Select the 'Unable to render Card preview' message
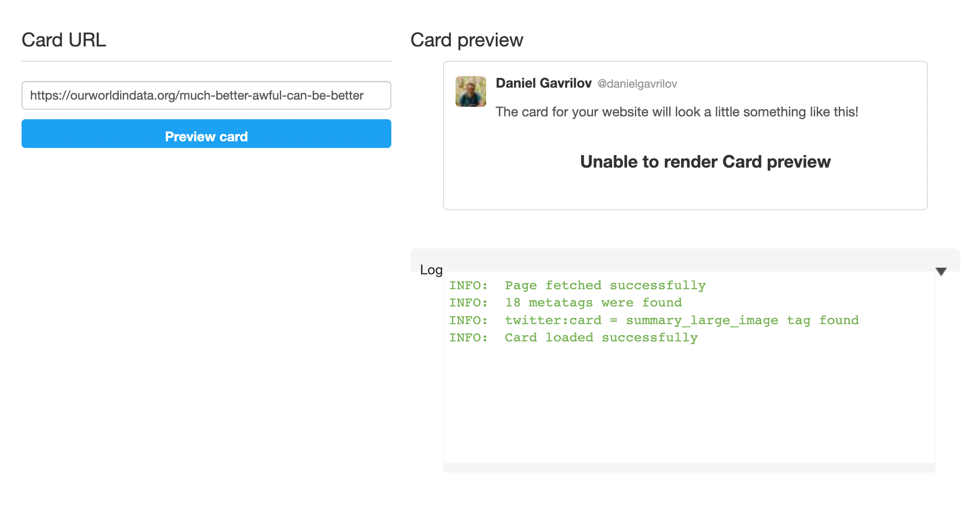This screenshot has height=520, width=980. click(705, 162)
